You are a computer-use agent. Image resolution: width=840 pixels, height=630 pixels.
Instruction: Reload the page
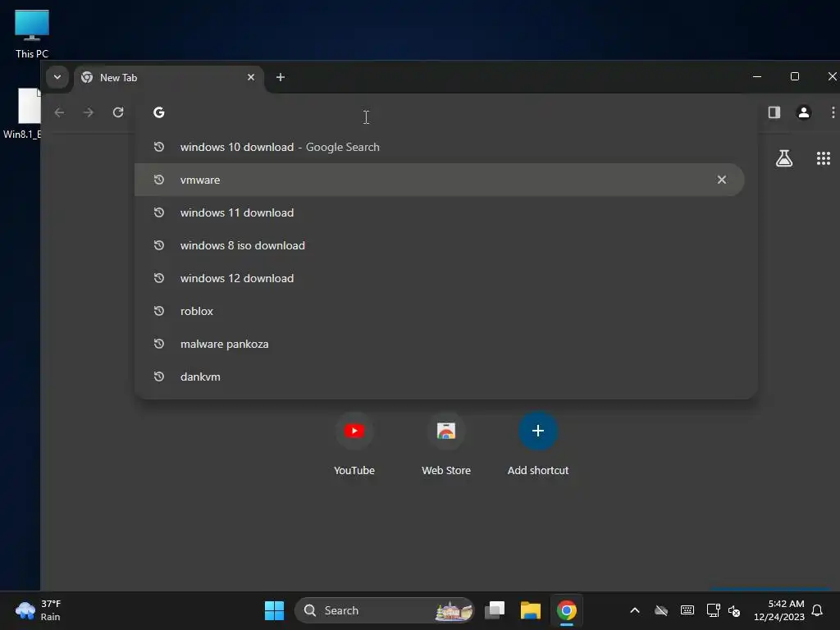pyautogui.click(x=118, y=112)
